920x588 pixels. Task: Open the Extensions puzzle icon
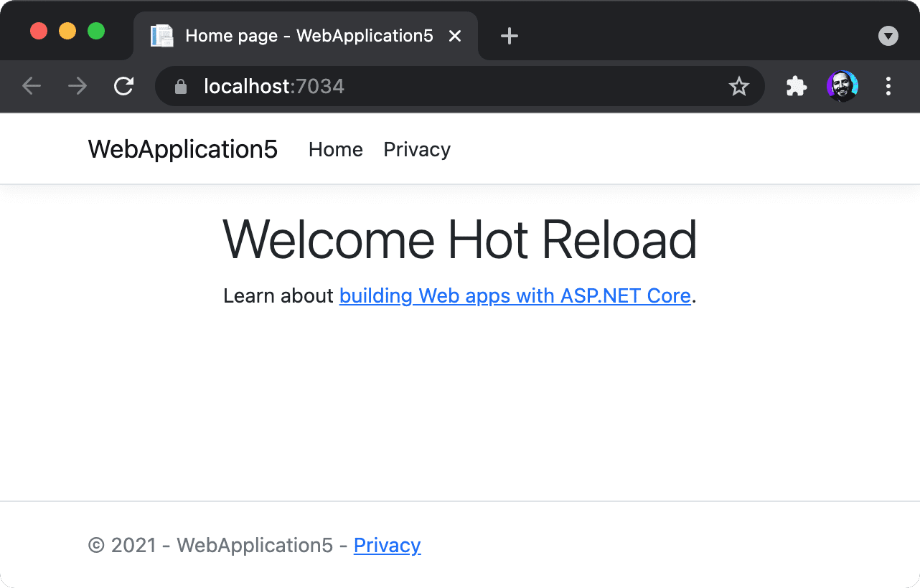797,86
